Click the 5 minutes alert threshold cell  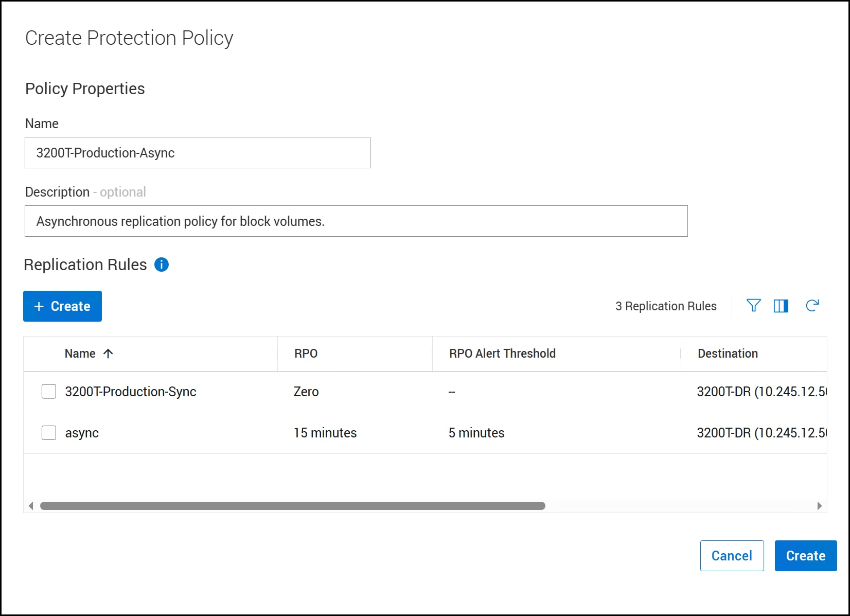point(476,433)
